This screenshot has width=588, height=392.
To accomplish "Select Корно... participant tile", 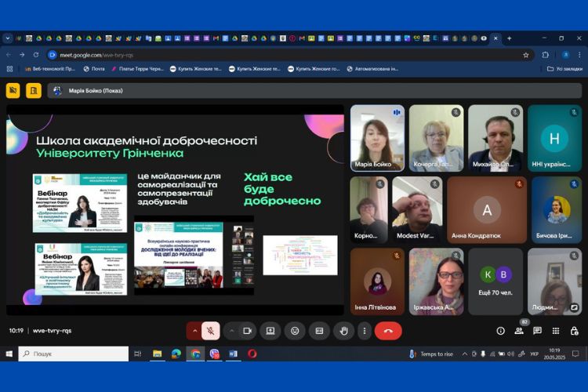I will click(x=368, y=209).
